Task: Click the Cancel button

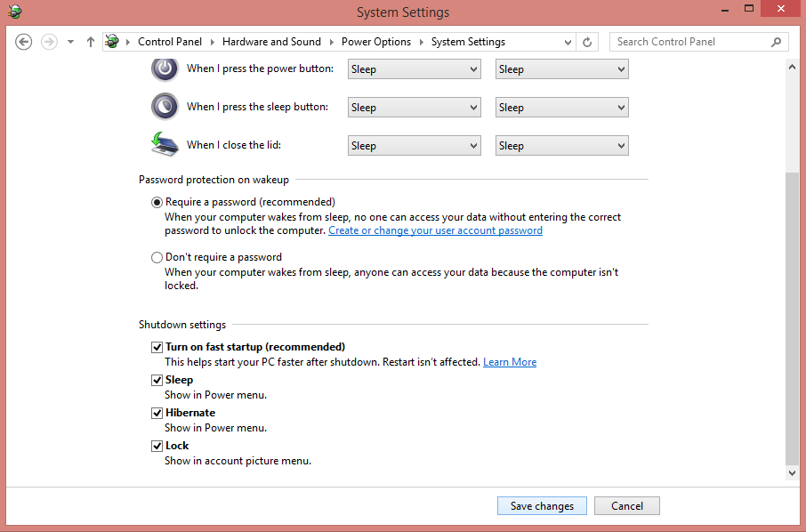Action: pos(626,506)
